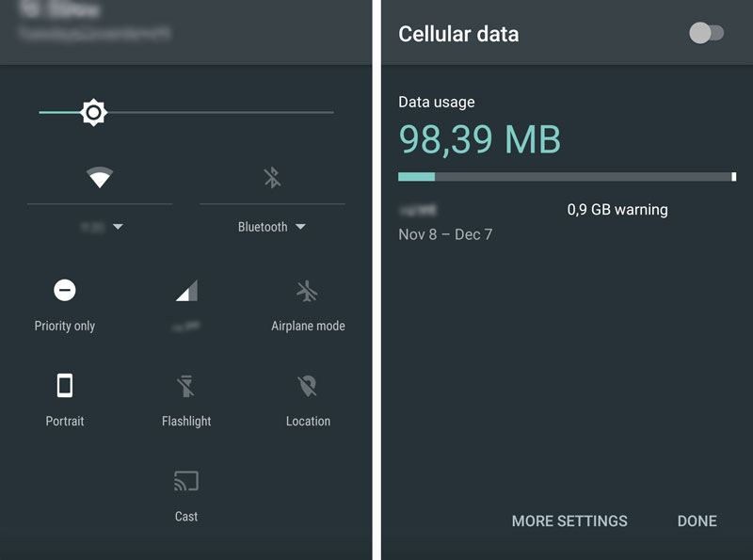
Task: Expand the Bluetooth dropdown arrow
Action: (x=300, y=227)
